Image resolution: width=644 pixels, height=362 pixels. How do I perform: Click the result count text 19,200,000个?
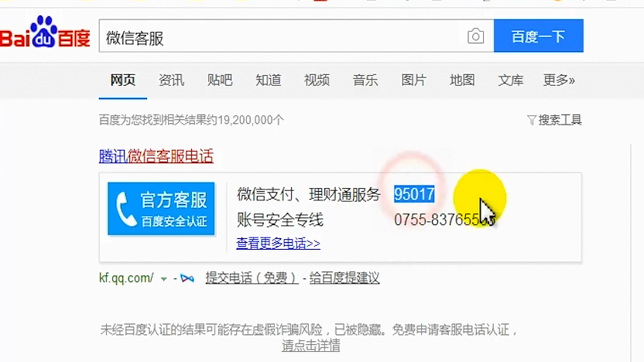coord(251,120)
